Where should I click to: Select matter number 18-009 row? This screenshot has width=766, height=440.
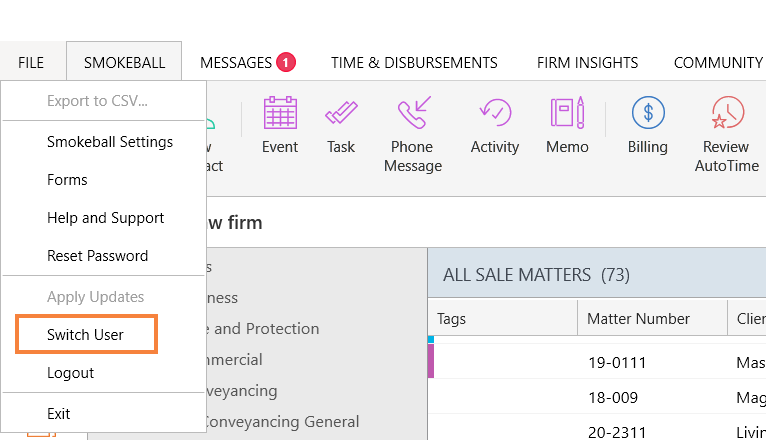pos(597,398)
